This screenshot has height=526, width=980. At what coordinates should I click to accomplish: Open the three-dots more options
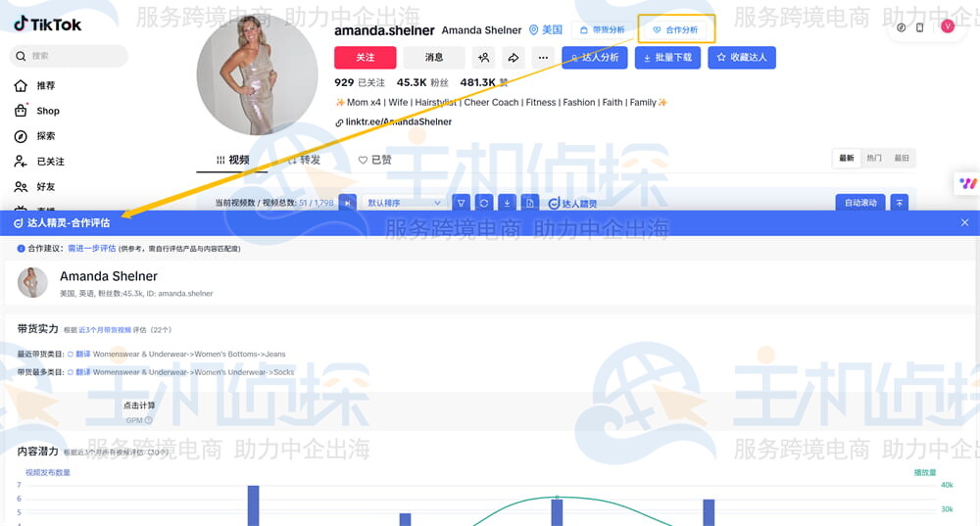click(543, 58)
